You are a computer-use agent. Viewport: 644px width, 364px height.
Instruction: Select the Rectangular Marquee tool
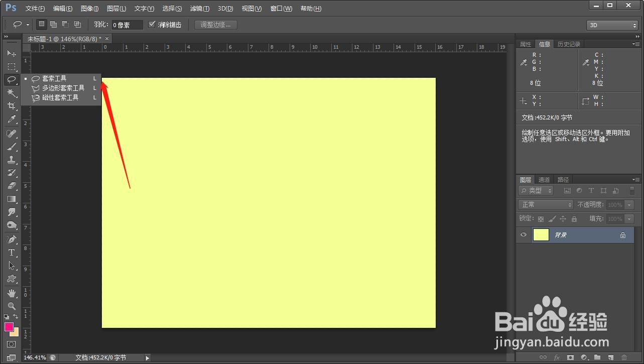[x=11, y=67]
